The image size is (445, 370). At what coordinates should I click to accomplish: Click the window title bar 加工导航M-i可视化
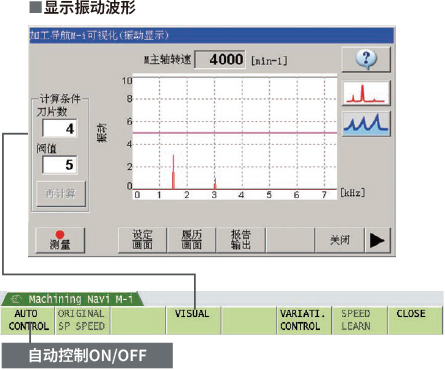coord(211,35)
